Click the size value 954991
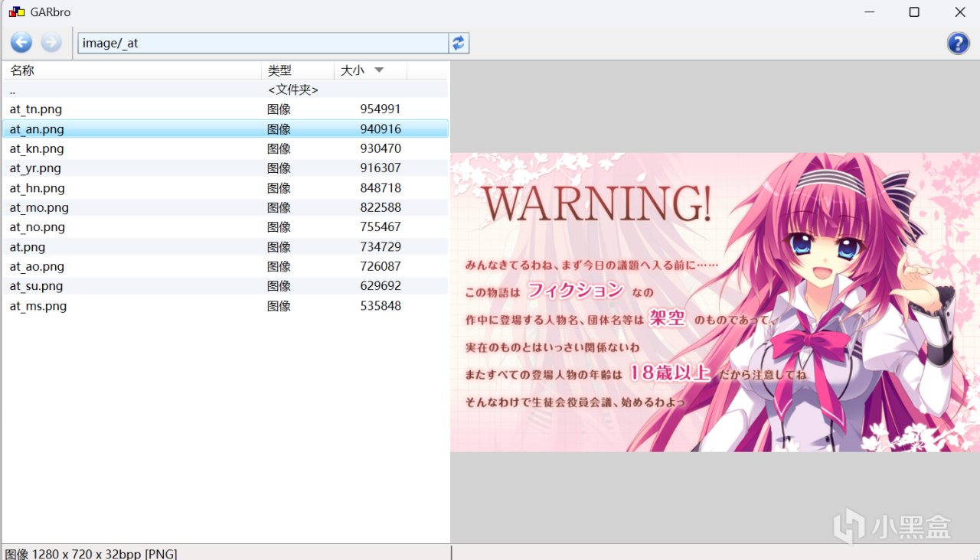This screenshot has height=560, width=980. pos(381,109)
